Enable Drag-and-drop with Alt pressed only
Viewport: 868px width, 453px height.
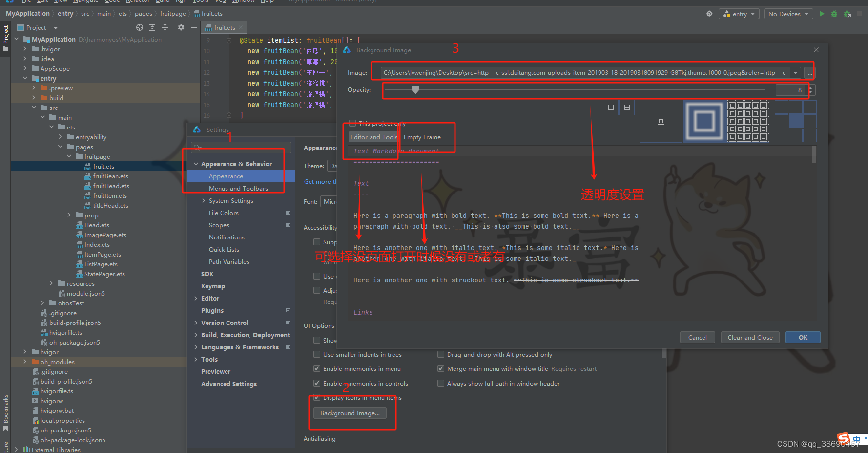coord(441,354)
